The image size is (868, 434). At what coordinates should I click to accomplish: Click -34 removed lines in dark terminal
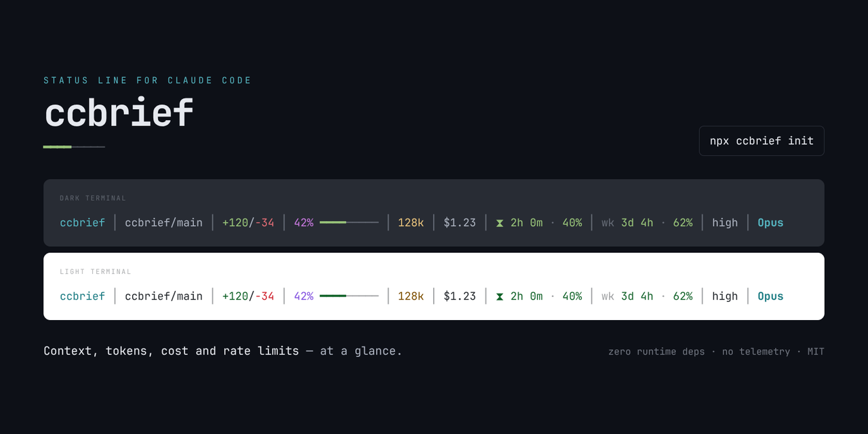pyautogui.click(x=264, y=222)
